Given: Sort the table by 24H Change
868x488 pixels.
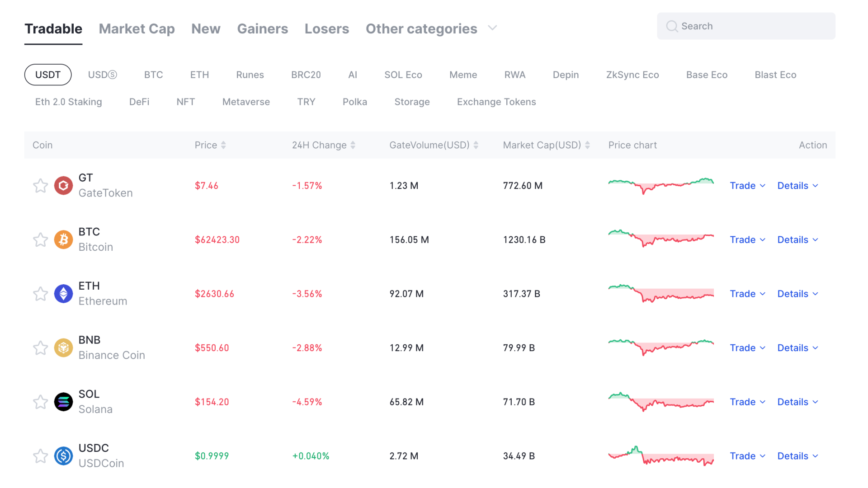Looking at the screenshot, I should click(x=353, y=145).
